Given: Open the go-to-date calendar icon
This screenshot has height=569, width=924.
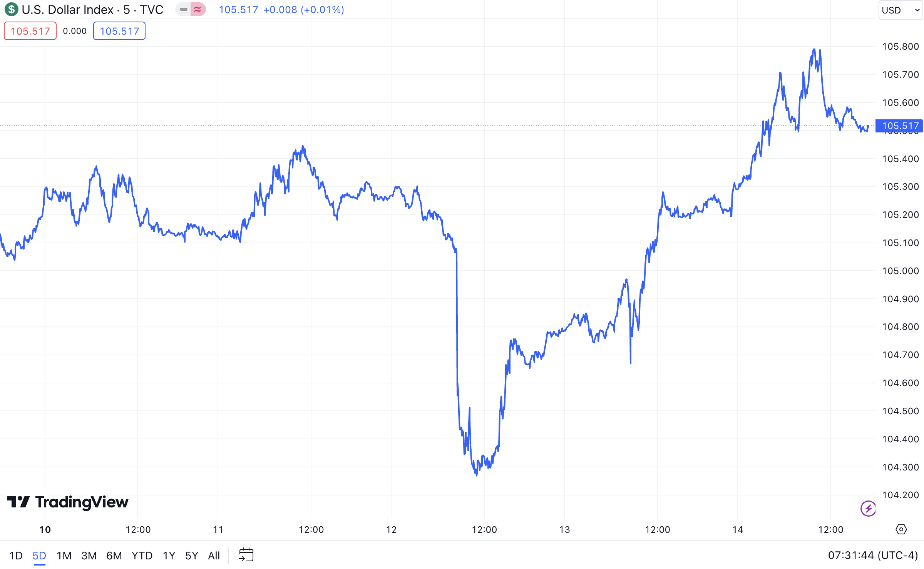Looking at the screenshot, I should click(x=246, y=555).
